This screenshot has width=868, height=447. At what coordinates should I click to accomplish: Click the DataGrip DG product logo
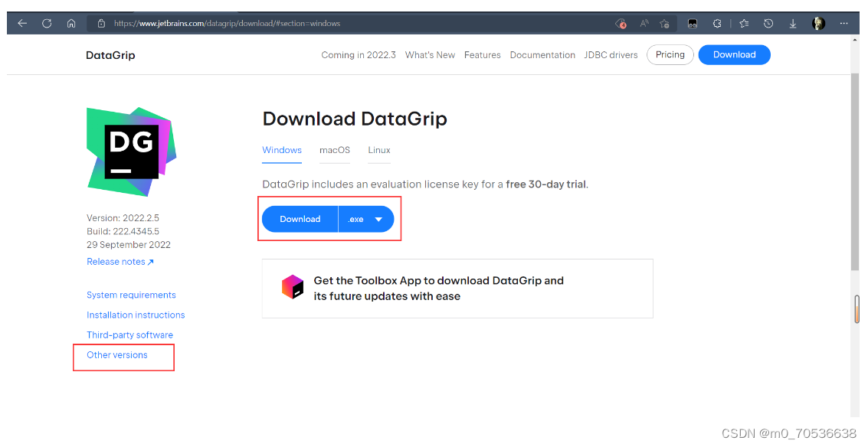coord(132,152)
